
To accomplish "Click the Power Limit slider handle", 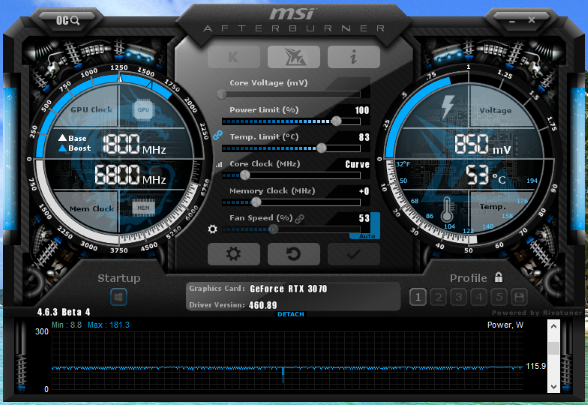I will coord(336,121).
